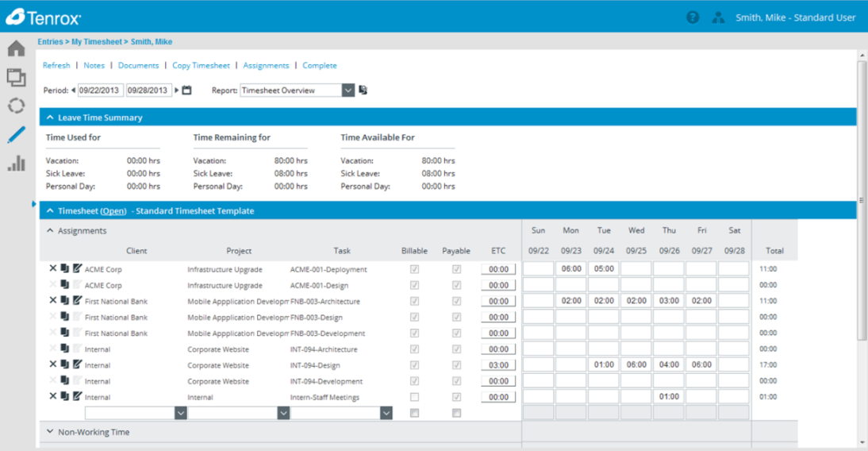Edit notes for INT-094-Design row
This screenshot has width=868, height=451.
pos(77,364)
